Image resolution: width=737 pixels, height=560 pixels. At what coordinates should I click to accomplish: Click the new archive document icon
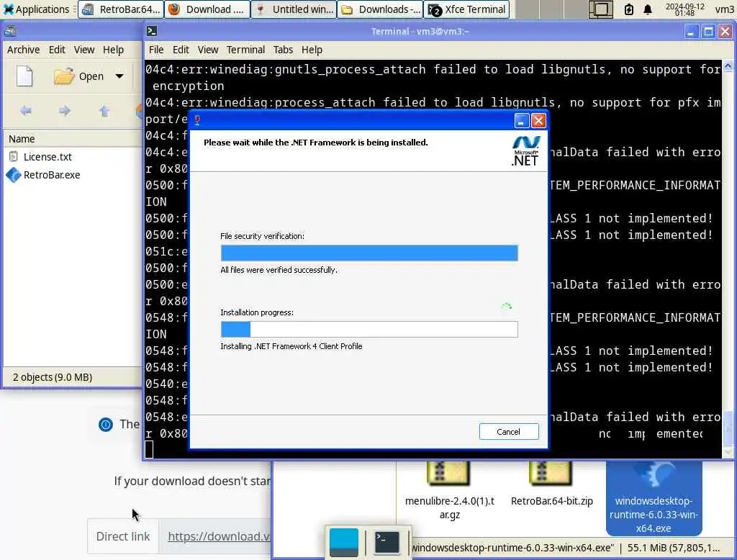tap(24, 76)
